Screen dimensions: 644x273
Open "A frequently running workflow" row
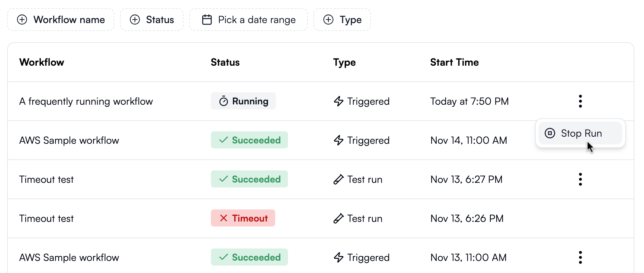86,102
